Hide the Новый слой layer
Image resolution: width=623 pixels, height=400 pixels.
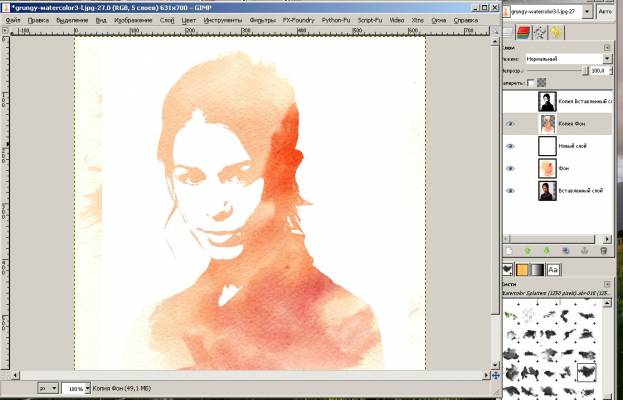(x=510, y=146)
